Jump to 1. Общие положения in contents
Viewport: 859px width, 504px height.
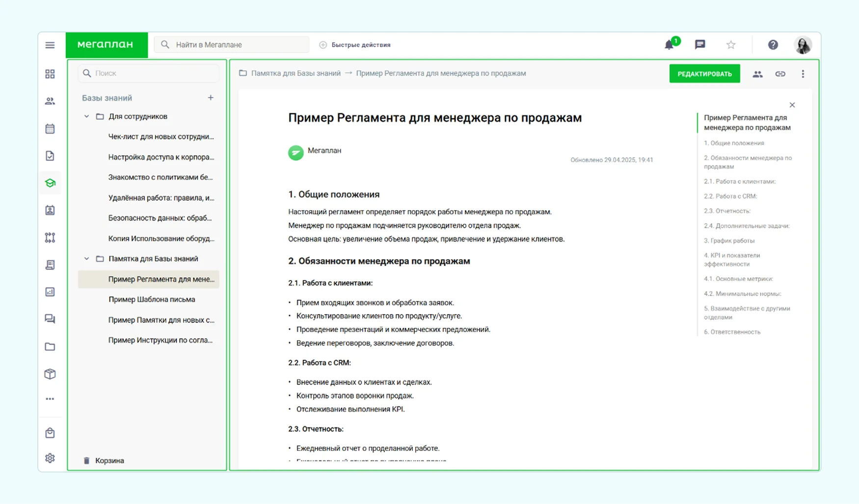[x=734, y=143]
